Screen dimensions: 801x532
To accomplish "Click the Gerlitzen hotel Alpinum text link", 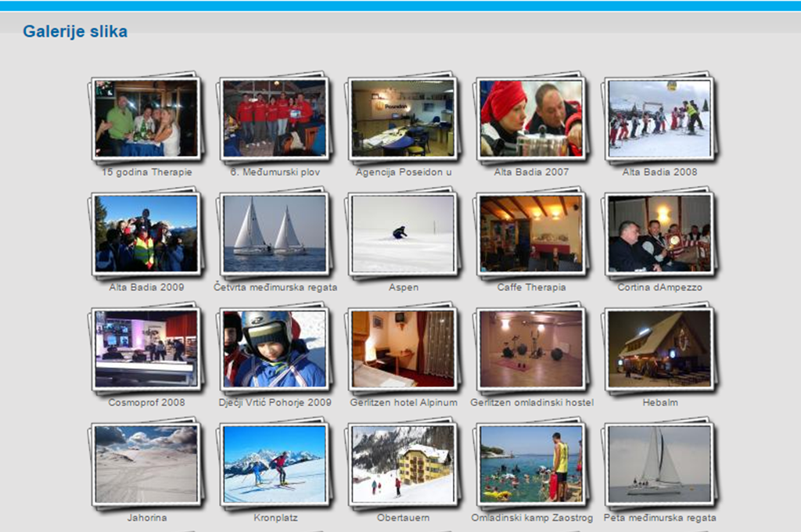I will click(x=404, y=403).
